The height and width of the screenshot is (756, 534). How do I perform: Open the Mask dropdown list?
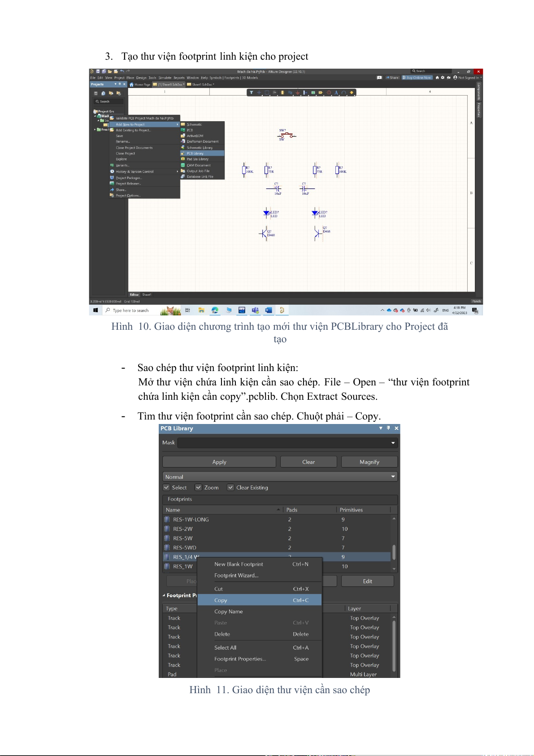393,443
